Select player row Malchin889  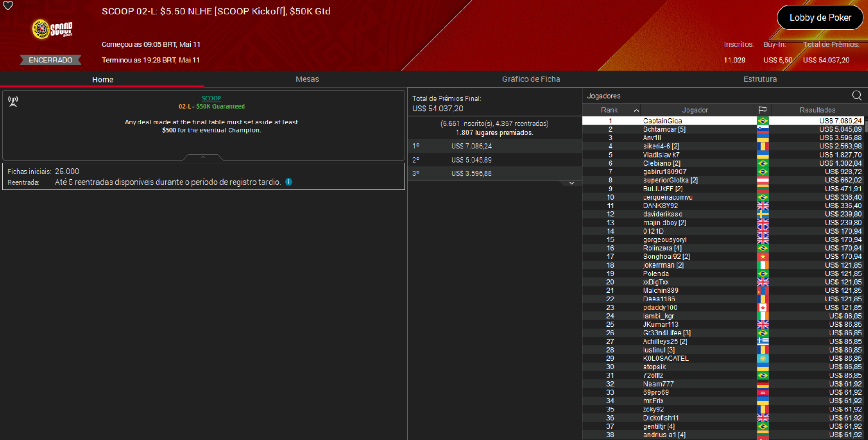click(723, 291)
